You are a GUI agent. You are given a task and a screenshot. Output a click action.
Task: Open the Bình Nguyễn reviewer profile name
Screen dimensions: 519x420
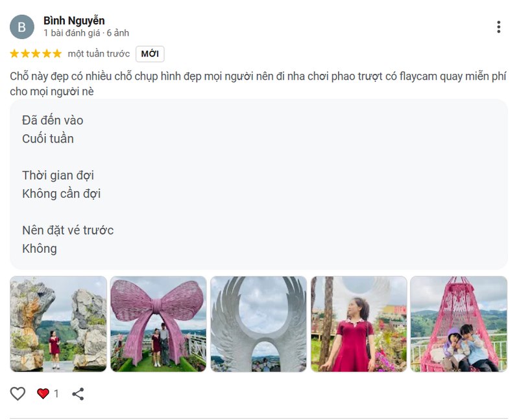(x=74, y=21)
